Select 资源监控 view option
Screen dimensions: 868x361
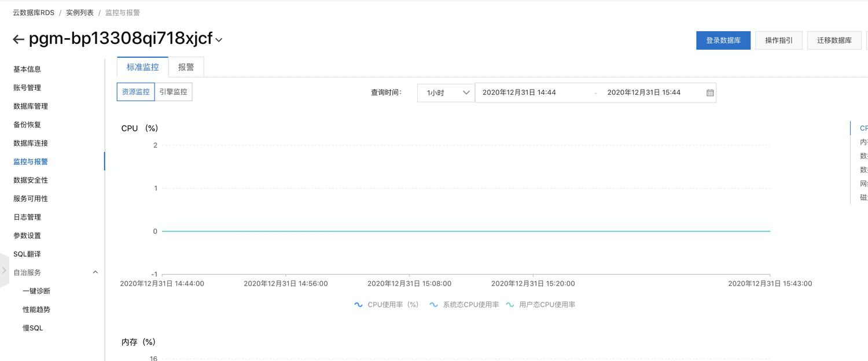tap(136, 92)
